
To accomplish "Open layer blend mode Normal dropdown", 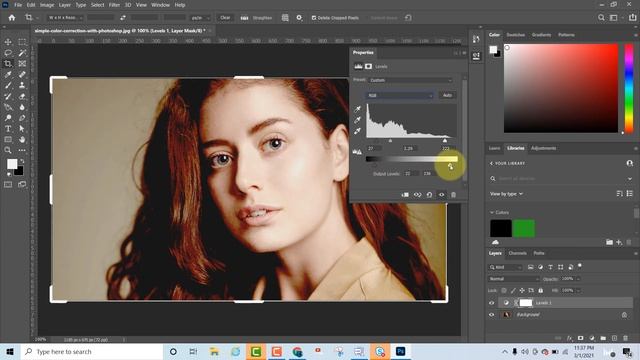I will [x=513, y=279].
